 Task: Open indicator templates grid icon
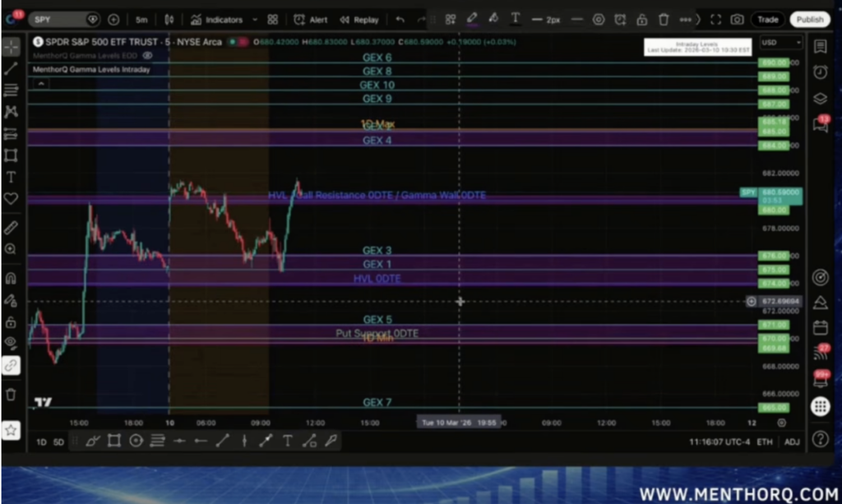click(273, 20)
